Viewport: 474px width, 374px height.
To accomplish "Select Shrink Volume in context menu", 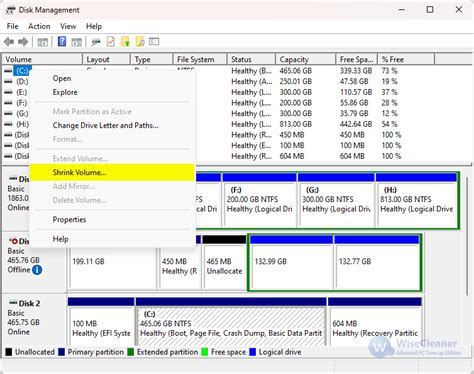I will [x=112, y=172].
